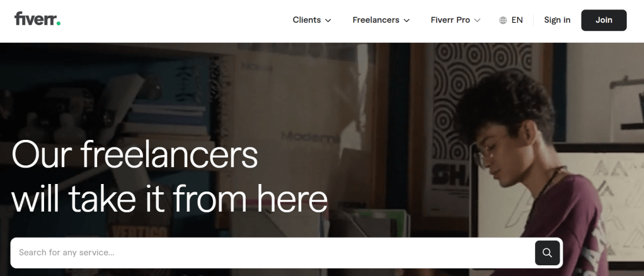Expand the Freelancers dropdown chevron

406,21
